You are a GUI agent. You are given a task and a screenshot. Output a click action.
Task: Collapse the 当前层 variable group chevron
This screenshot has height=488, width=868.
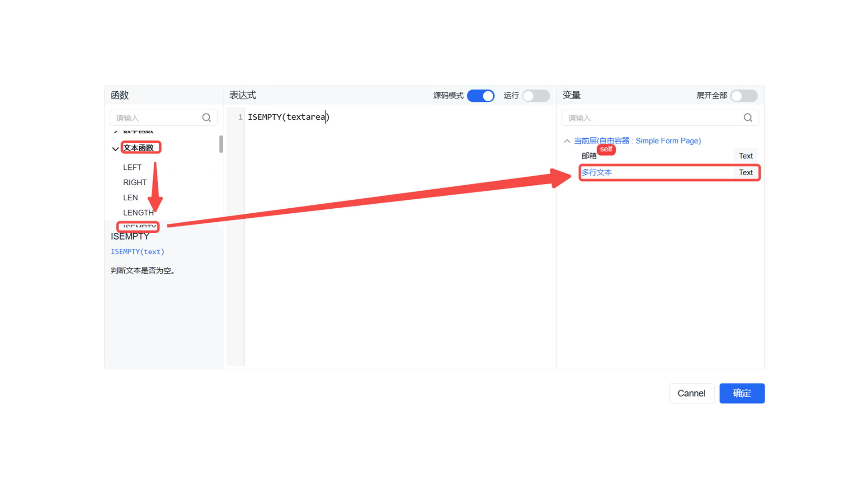(x=567, y=141)
